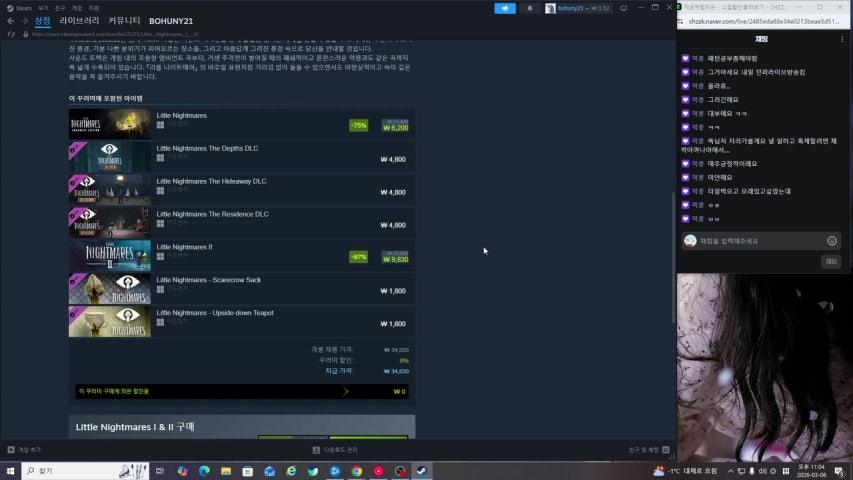Open Little Nightmares The Hideaway DLC link

click(211, 181)
